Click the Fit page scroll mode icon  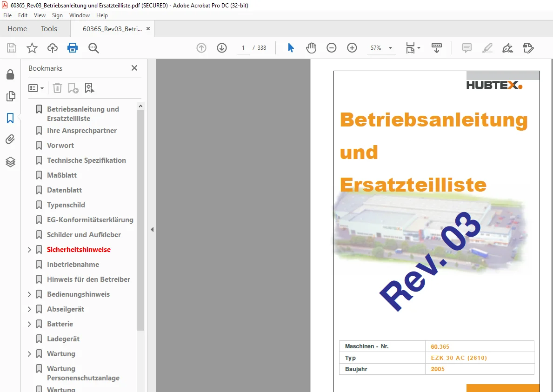pos(411,48)
